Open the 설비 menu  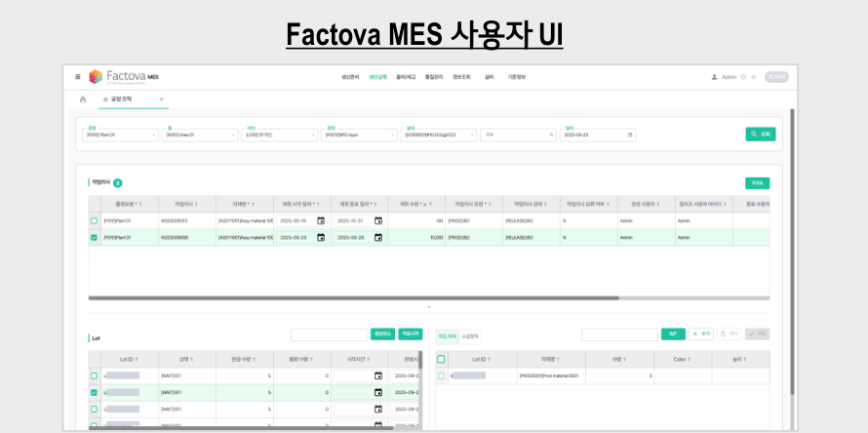[x=489, y=77]
